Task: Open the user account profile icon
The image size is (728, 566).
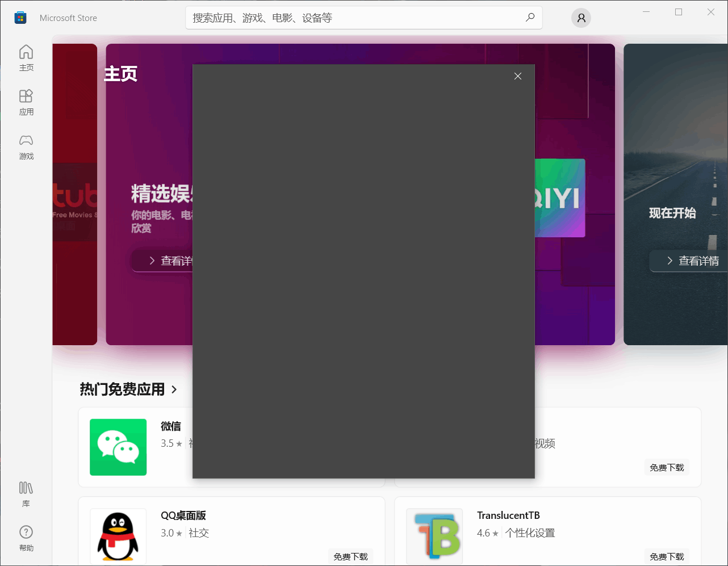Action: tap(581, 18)
